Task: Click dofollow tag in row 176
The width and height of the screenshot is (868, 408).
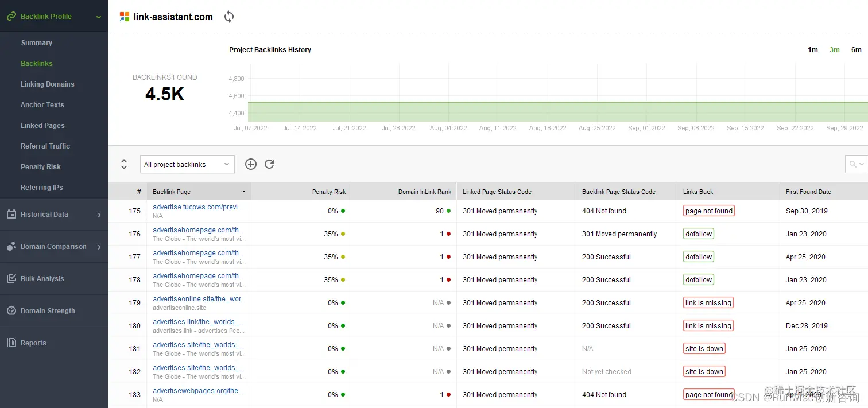Action: [x=699, y=234]
